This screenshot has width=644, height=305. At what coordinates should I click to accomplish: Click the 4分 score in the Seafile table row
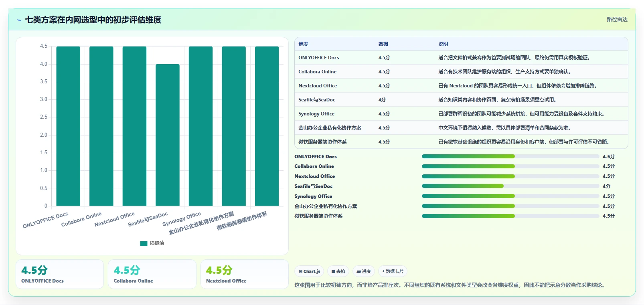tap(382, 100)
